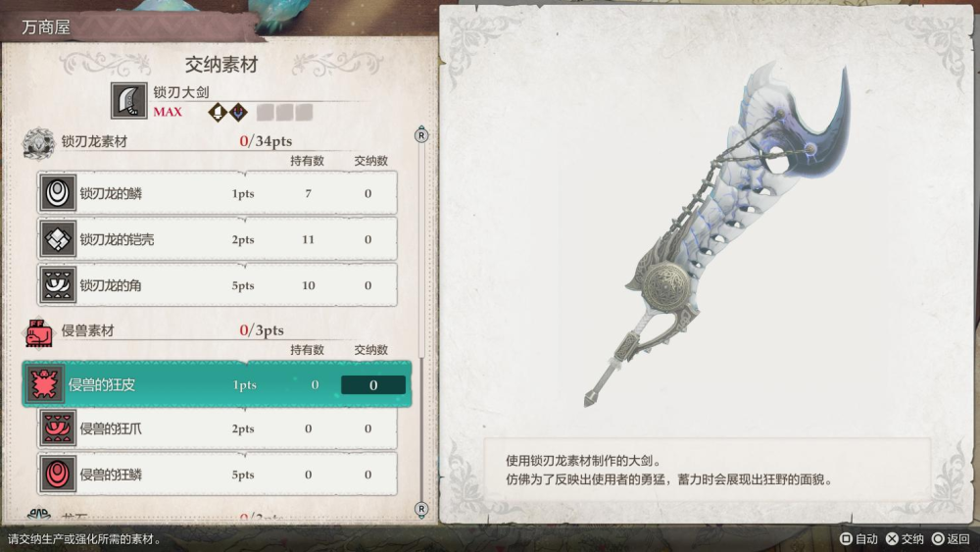The width and height of the screenshot is (980, 552).
Task: Click the first diamond upgrade badge beside MAX
Action: point(218,113)
